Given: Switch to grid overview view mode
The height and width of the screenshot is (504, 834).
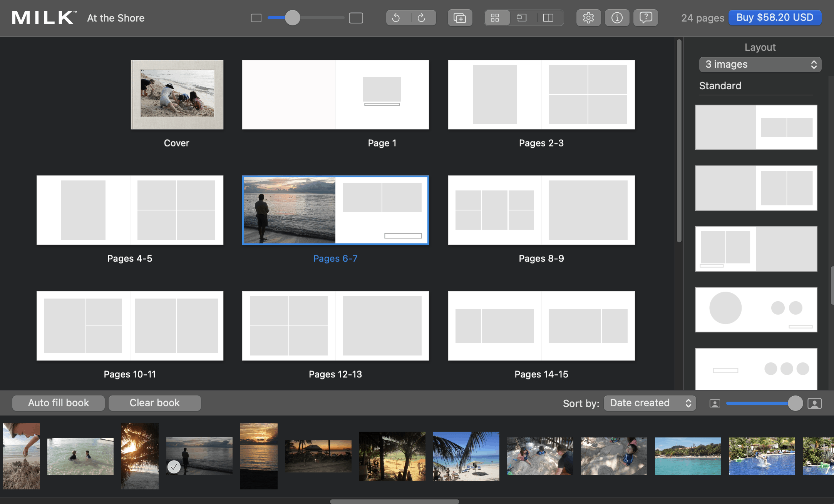Looking at the screenshot, I should coord(495,18).
